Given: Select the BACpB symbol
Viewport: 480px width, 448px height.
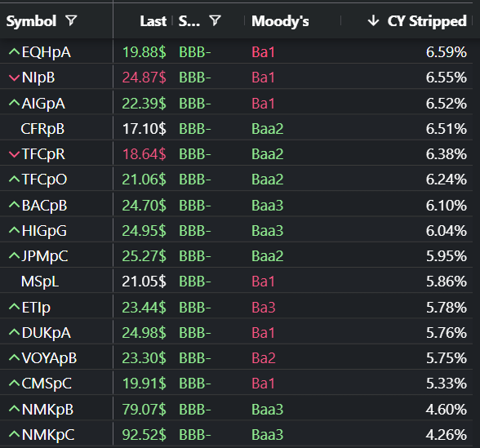Looking at the screenshot, I should (x=44, y=206).
